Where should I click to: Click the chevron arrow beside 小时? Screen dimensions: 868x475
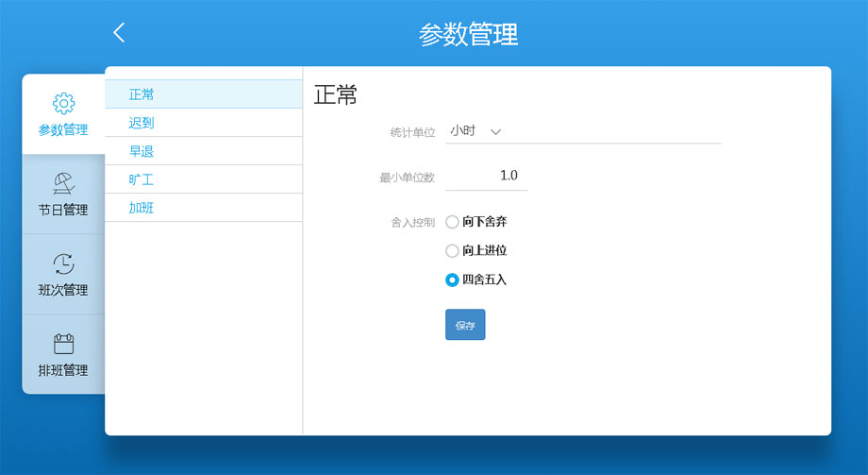coord(495,132)
